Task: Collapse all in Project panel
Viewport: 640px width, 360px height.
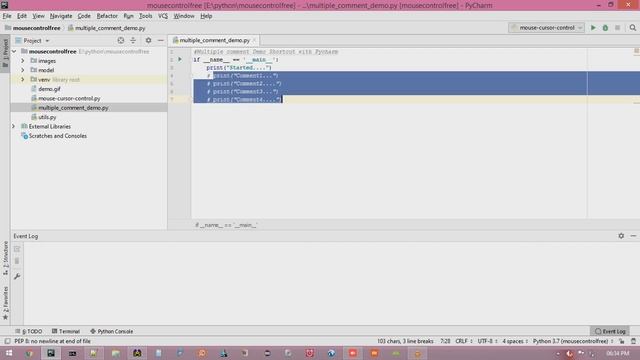Action: click(133, 40)
